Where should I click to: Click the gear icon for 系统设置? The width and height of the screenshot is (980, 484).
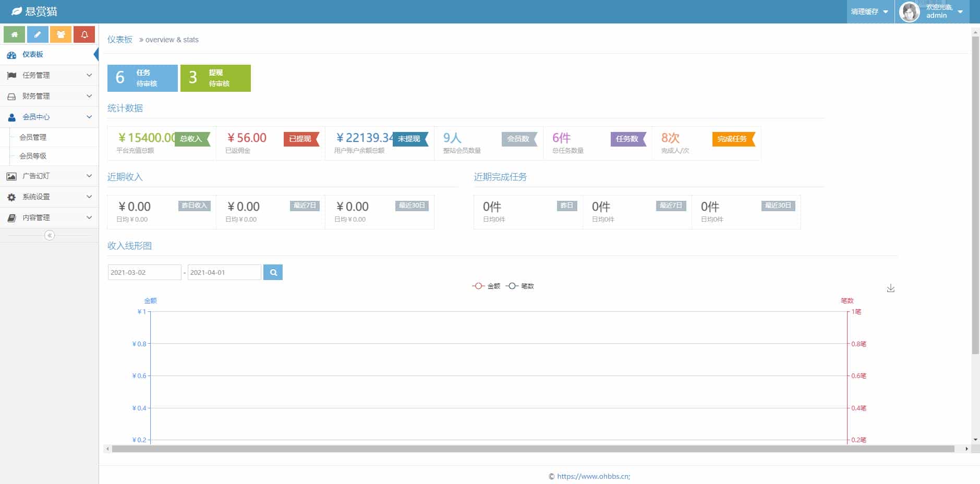click(11, 197)
